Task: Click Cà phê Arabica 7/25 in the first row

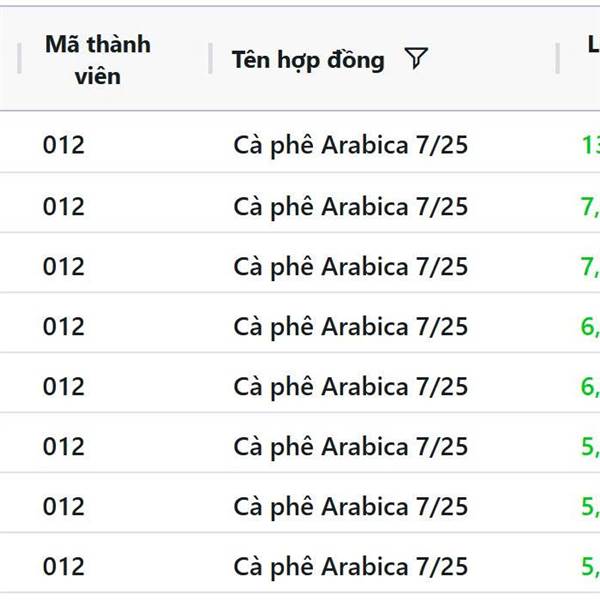Action: (x=351, y=146)
